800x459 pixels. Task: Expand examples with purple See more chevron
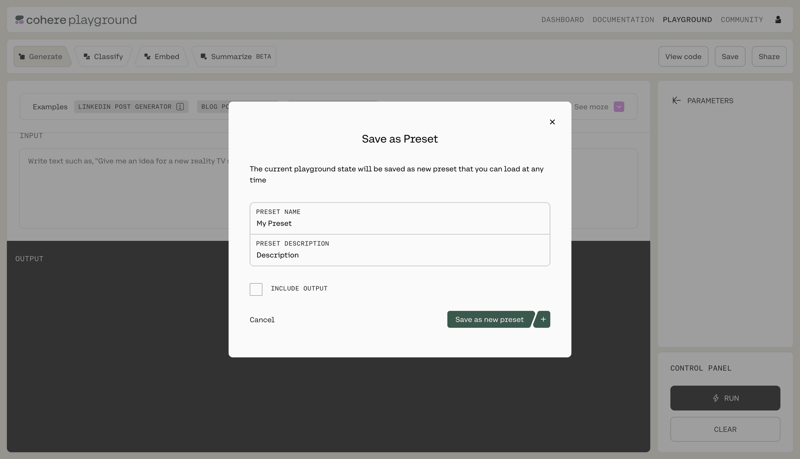coord(619,107)
